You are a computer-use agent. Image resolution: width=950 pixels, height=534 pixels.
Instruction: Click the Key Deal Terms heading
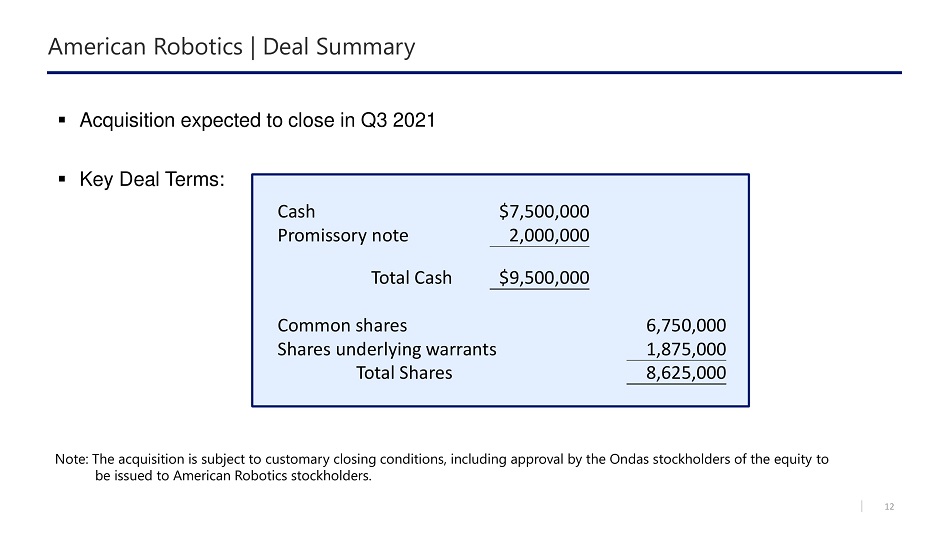[152, 180]
